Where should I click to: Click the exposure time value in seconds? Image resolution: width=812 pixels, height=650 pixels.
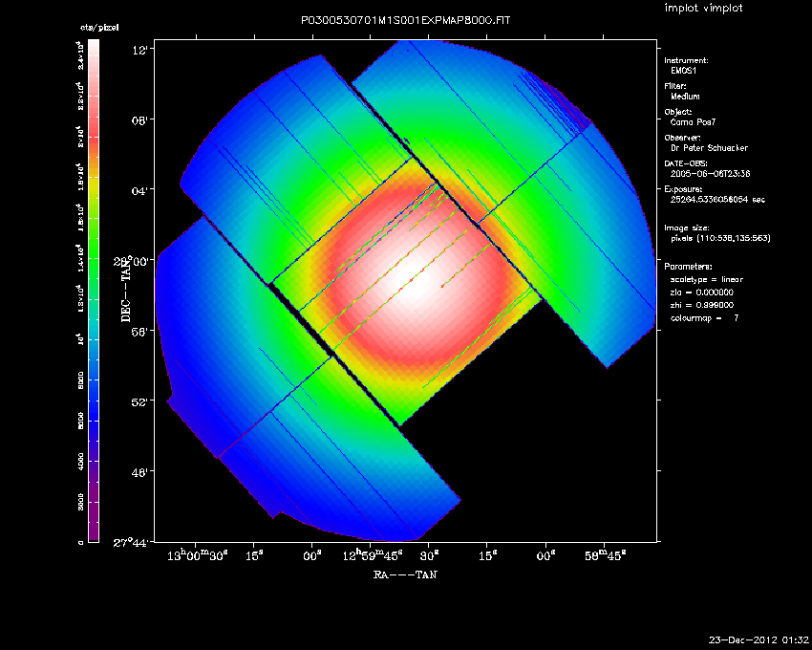point(717,200)
